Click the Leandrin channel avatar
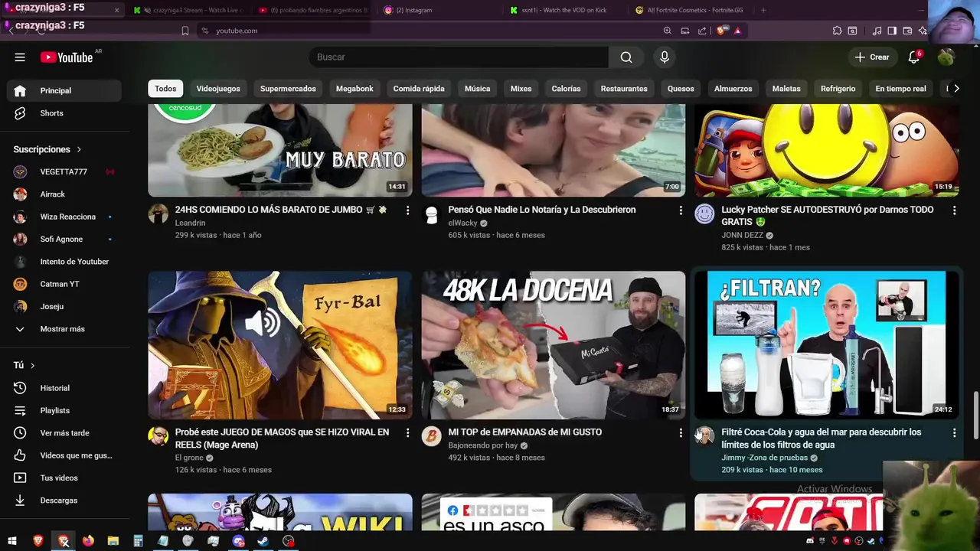Viewport: 980px width, 551px height. click(158, 214)
